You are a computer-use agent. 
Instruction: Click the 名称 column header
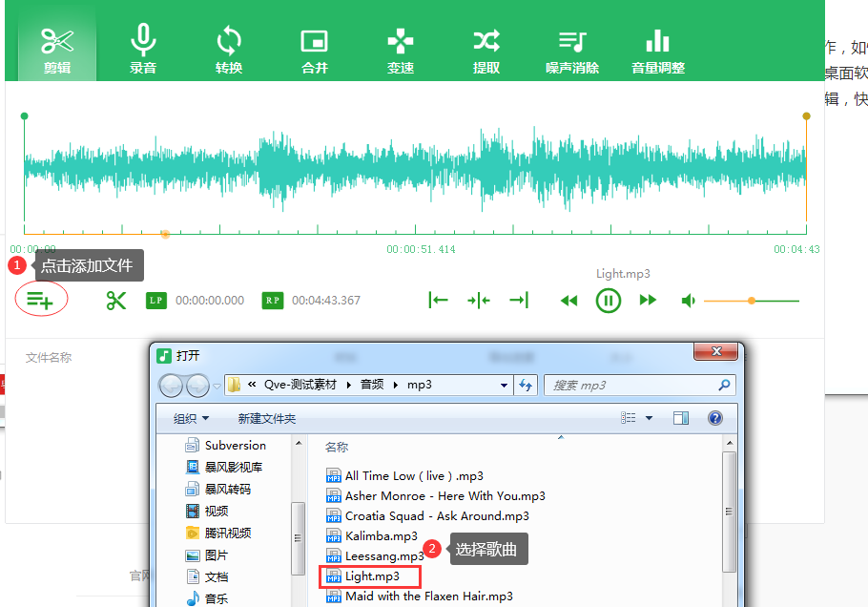tap(337, 447)
